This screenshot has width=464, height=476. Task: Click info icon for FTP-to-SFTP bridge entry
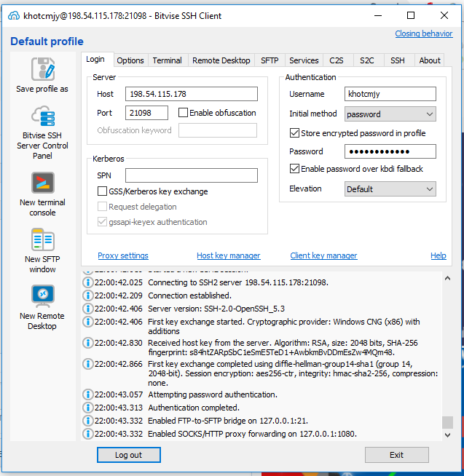click(88, 421)
